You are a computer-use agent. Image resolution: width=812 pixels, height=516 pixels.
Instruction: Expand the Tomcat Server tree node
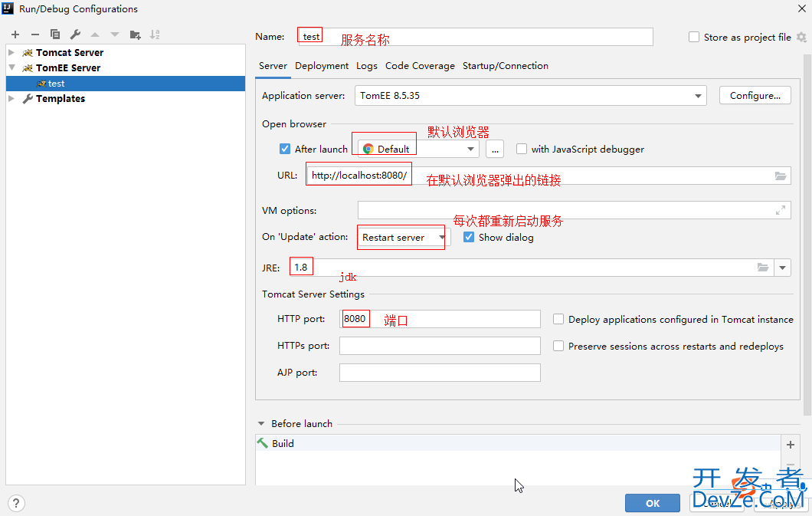(x=11, y=52)
